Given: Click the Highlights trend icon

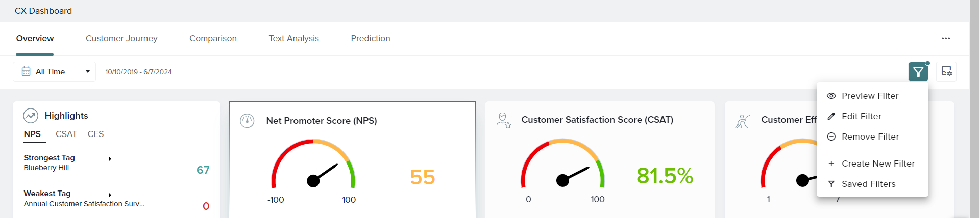Looking at the screenshot, I should tap(31, 116).
